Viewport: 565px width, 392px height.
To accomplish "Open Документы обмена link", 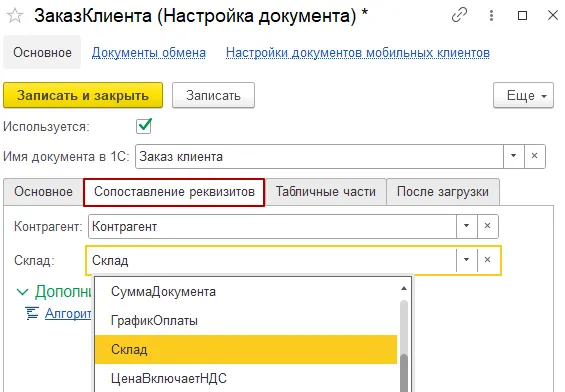I will pyautogui.click(x=149, y=53).
